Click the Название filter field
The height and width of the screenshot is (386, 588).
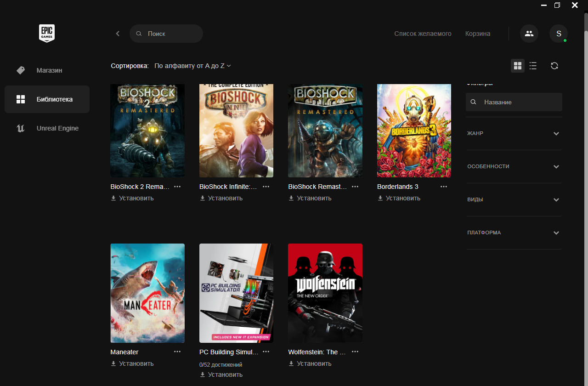514,102
